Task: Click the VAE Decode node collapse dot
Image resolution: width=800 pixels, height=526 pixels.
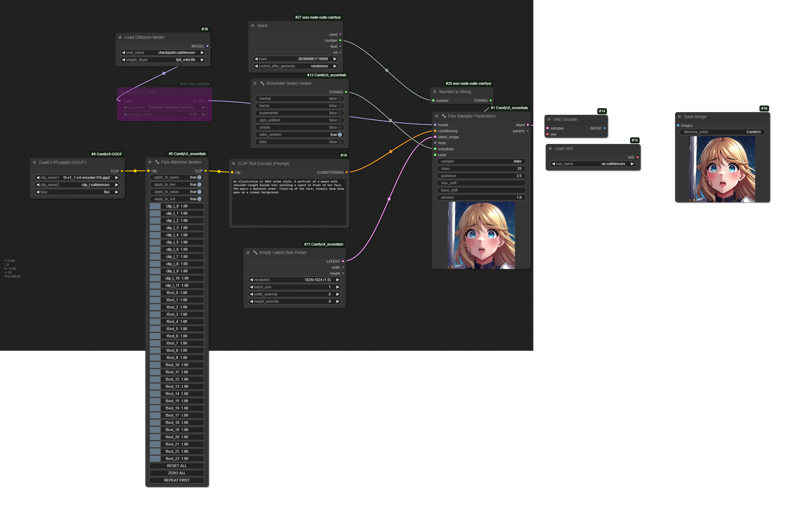Action: tap(548, 119)
